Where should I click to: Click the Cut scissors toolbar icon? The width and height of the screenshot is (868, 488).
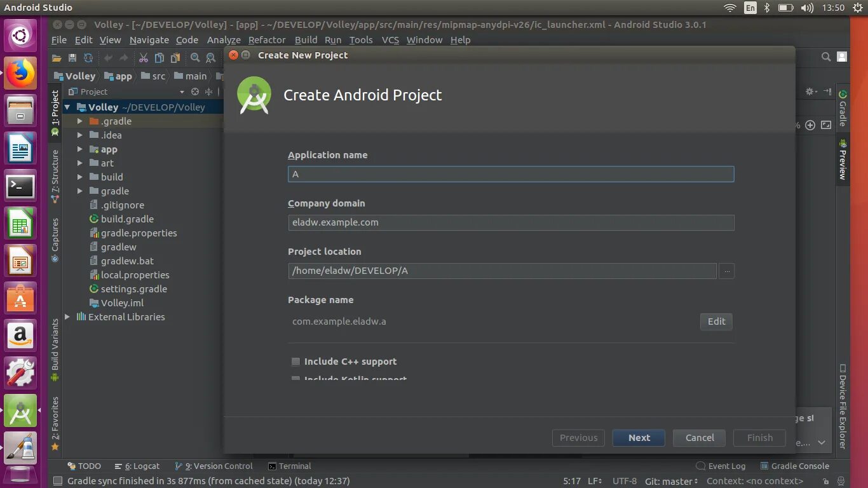pyautogui.click(x=143, y=58)
